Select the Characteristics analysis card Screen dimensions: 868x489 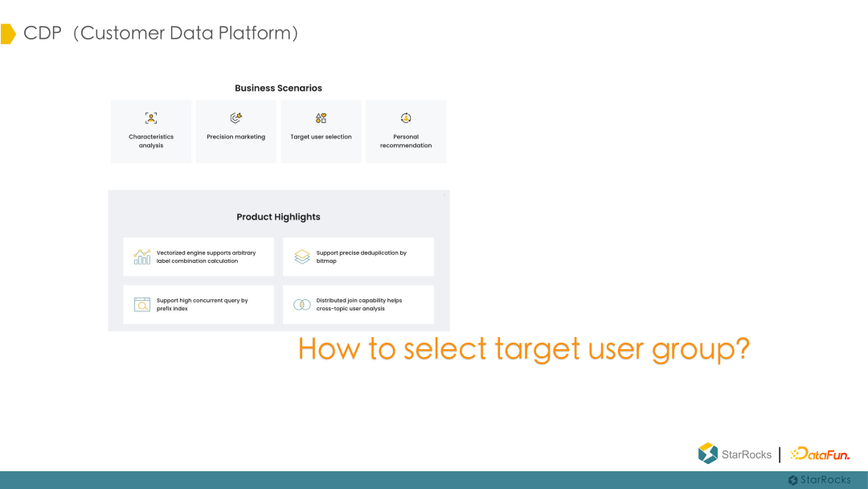coord(151,131)
